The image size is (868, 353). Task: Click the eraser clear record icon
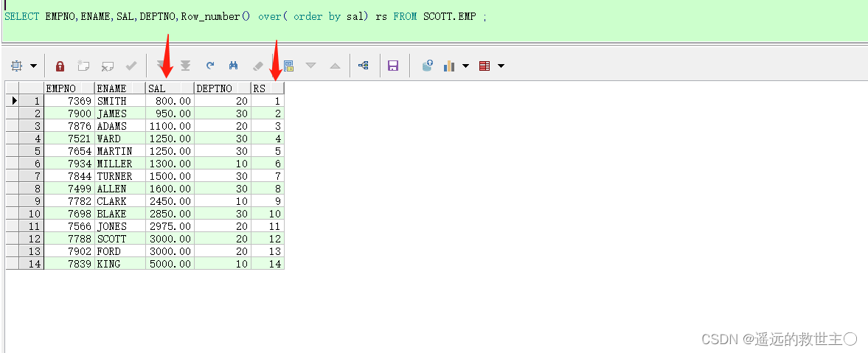point(258,66)
